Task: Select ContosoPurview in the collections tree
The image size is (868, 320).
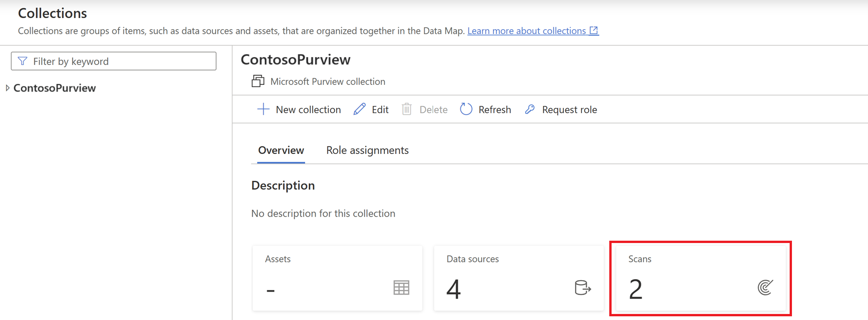Action: point(55,88)
